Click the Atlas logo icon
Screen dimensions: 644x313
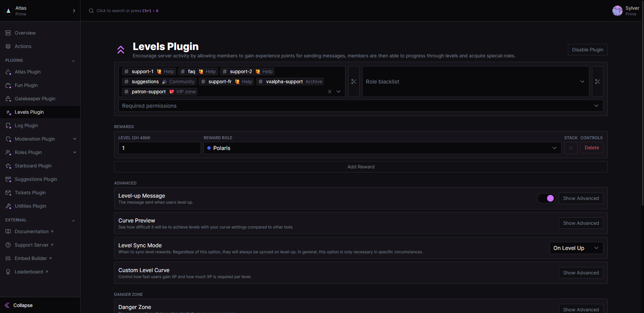pos(8,11)
